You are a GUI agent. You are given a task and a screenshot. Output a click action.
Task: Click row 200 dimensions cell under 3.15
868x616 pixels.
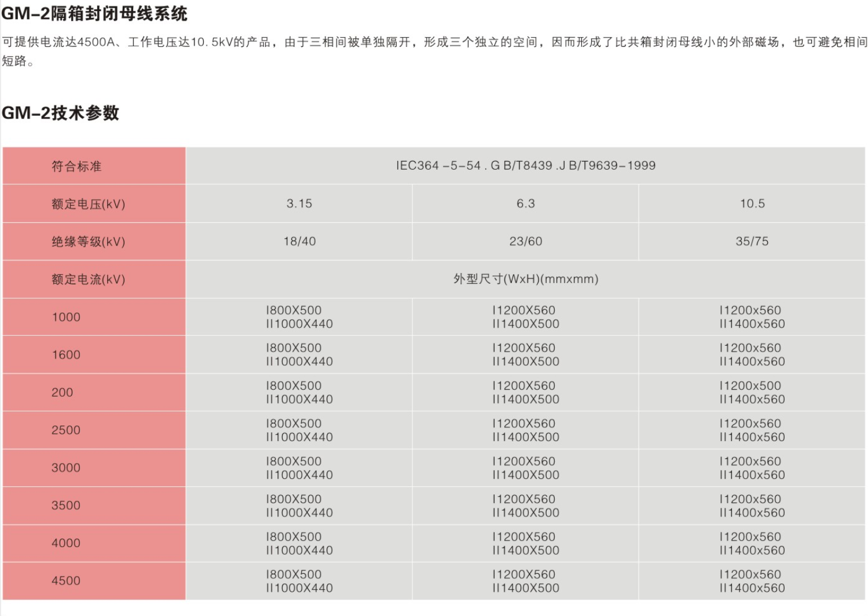pos(299,392)
